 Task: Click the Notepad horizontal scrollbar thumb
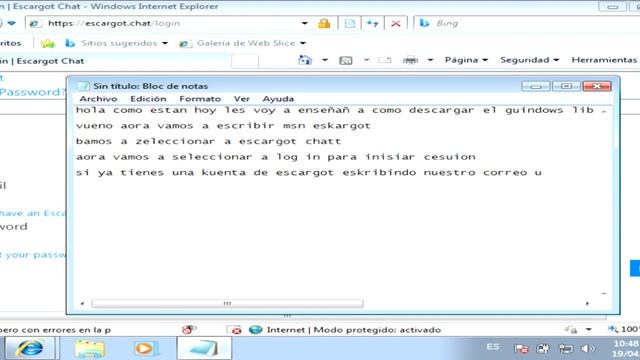pyautogui.click(x=227, y=303)
